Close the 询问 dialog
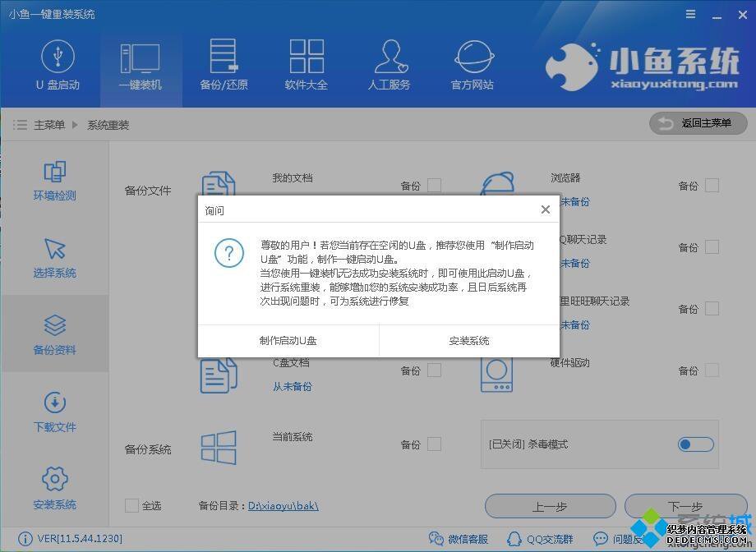Screen dimensions: 756x552 (546, 210)
